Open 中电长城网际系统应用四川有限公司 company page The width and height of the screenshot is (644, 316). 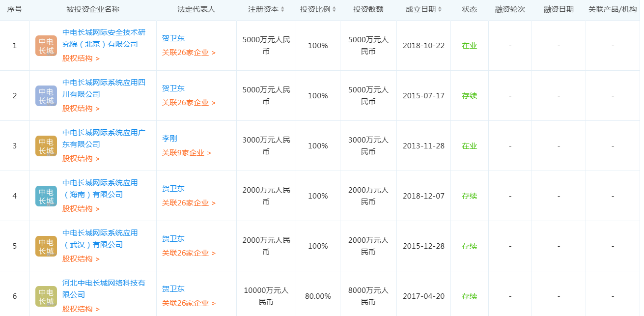click(104, 88)
